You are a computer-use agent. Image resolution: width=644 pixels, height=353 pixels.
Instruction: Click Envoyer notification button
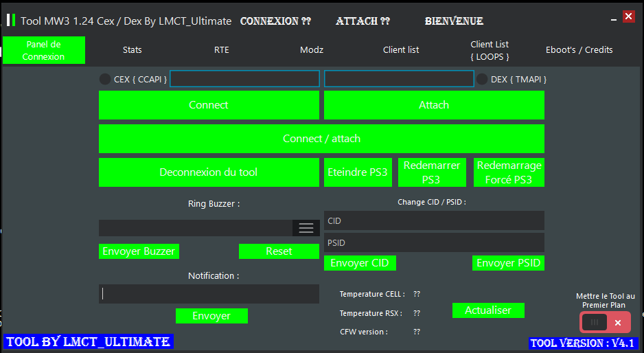point(211,316)
